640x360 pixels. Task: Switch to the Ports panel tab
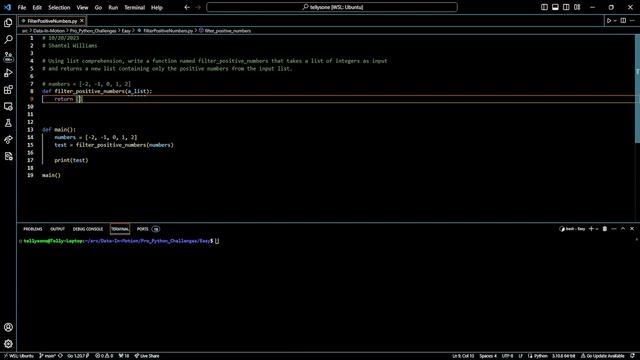click(142, 229)
